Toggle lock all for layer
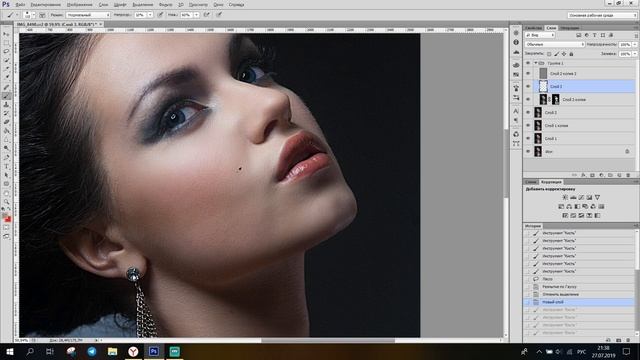 (x=571, y=54)
